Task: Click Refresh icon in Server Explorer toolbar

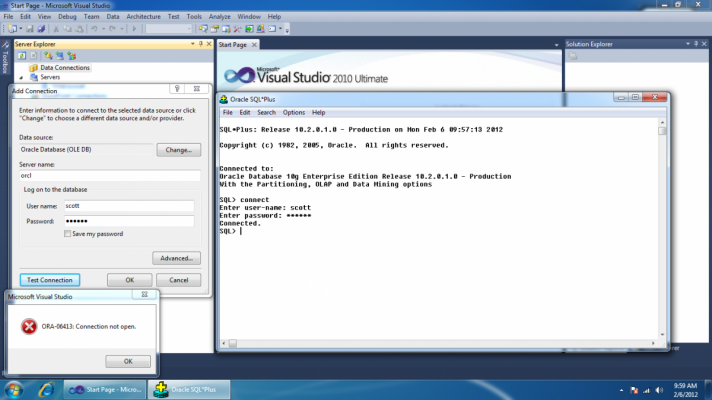Action: [x=21, y=56]
